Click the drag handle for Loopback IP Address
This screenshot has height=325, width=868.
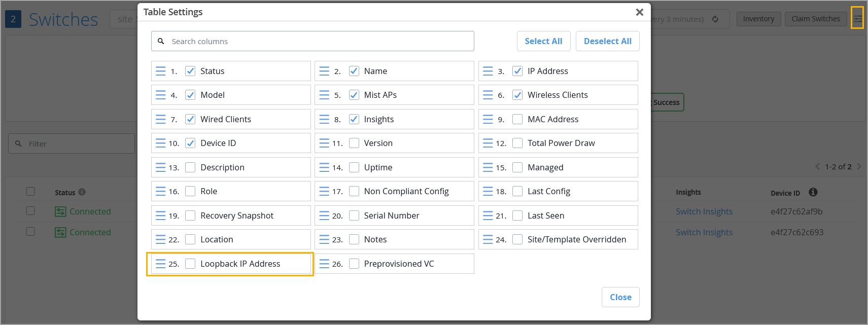point(160,264)
